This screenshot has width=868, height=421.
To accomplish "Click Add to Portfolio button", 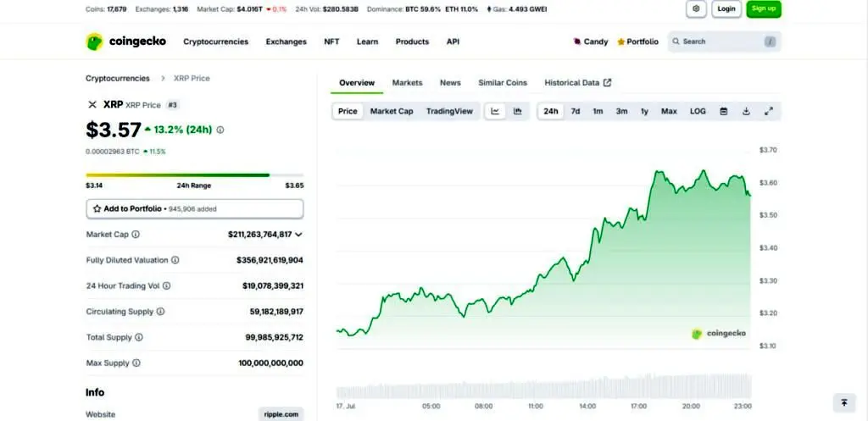I will pos(195,209).
